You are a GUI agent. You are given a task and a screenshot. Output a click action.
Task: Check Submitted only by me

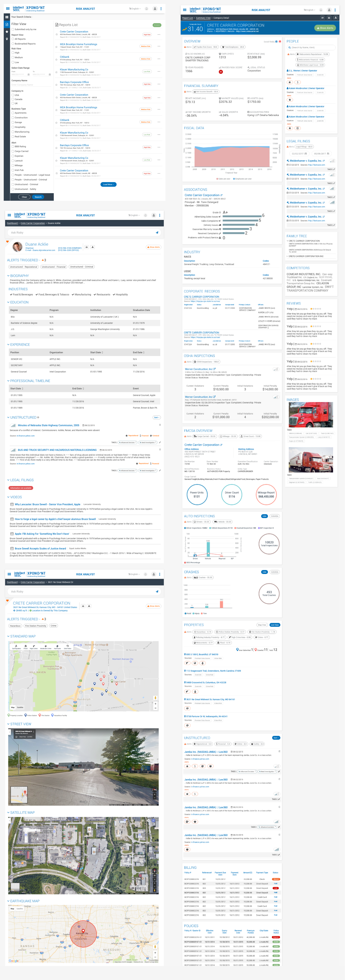pyautogui.click(x=13, y=29)
